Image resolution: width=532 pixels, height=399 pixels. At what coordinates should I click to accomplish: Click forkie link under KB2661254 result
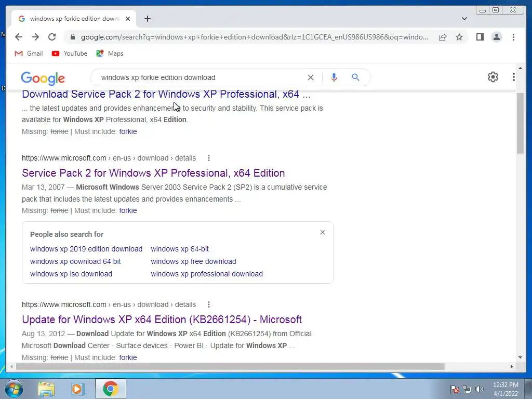coord(128,357)
